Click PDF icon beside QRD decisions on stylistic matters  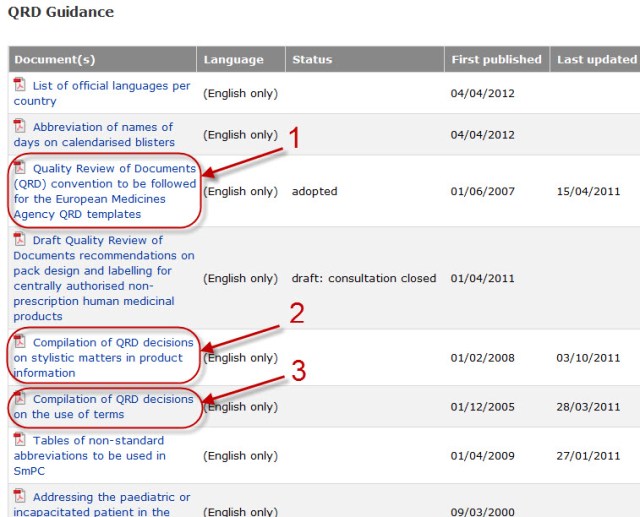tap(20, 342)
